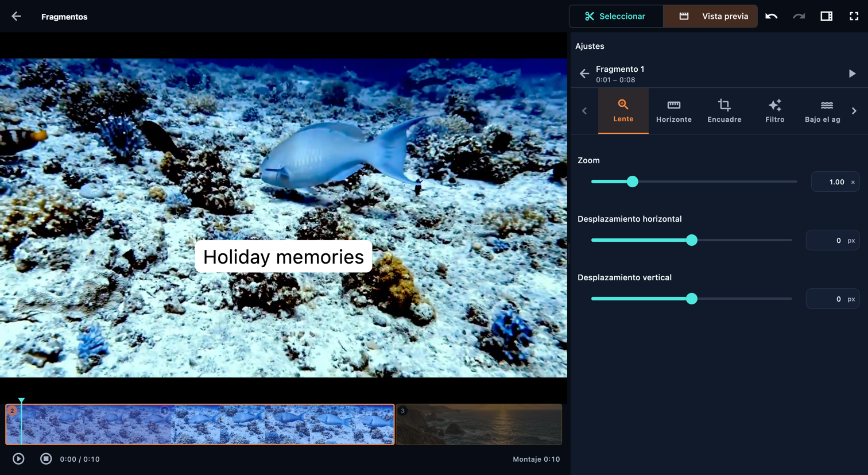Open the Encuadre crop tab

tap(724, 111)
